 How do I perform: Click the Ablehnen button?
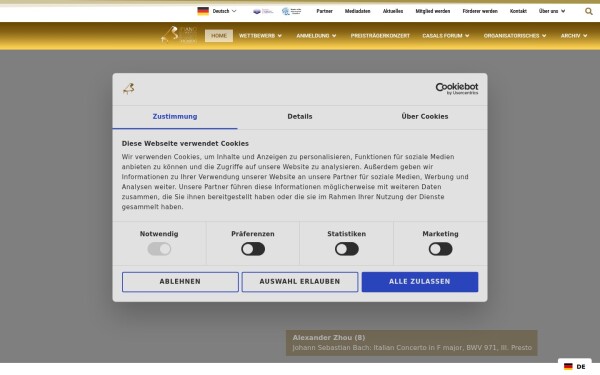pos(180,282)
